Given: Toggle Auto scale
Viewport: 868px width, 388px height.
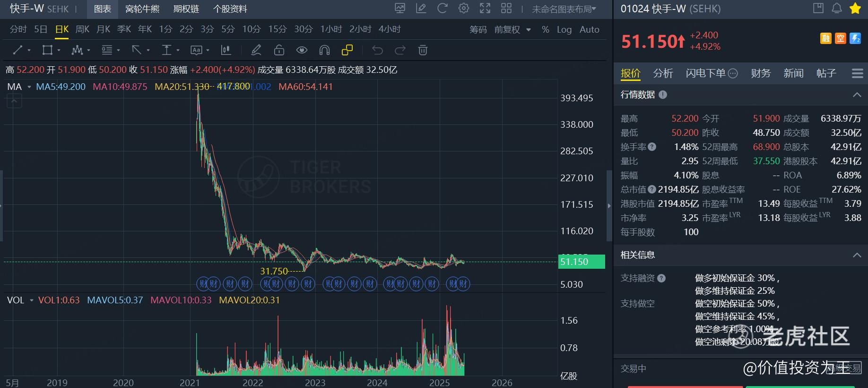Looking at the screenshot, I should click(x=590, y=29).
